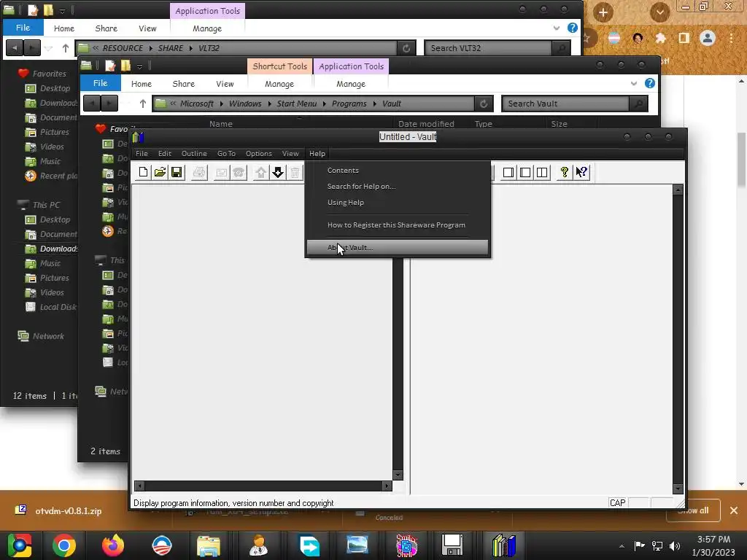Click Shortcut Tools tab in Vault Explorer window
The image size is (747, 560).
click(x=279, y=66)
